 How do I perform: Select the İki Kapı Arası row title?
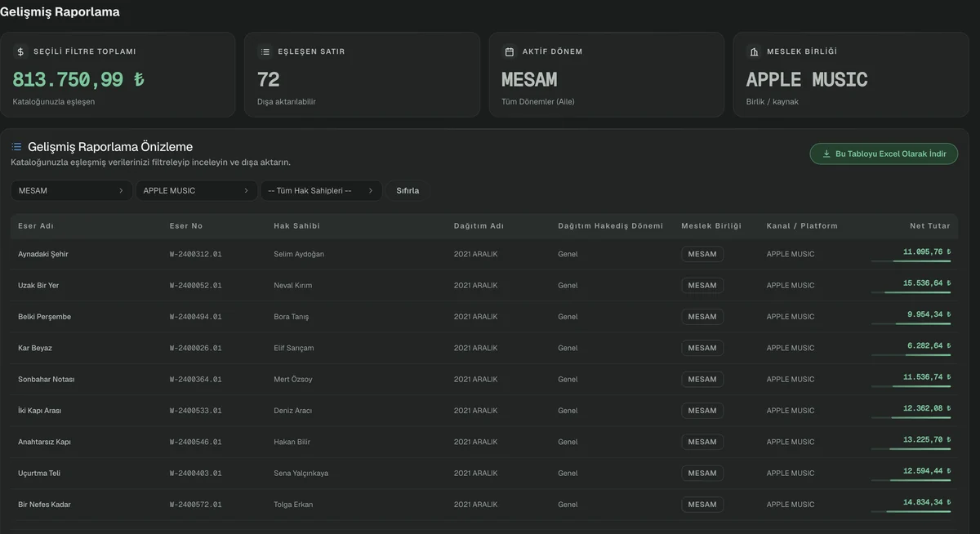pyautogui.click(x=39, y=411)
